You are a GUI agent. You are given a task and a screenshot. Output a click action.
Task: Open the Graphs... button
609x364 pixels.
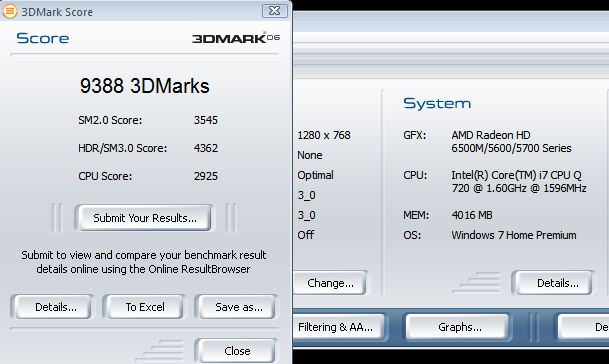pyautogui.click(x=458, y=327)
